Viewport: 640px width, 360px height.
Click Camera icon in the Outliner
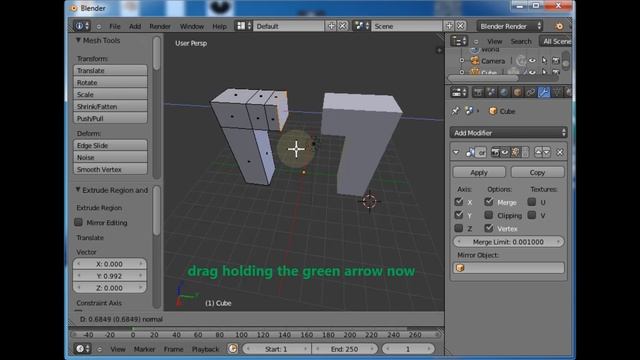[x=475, y=61]
